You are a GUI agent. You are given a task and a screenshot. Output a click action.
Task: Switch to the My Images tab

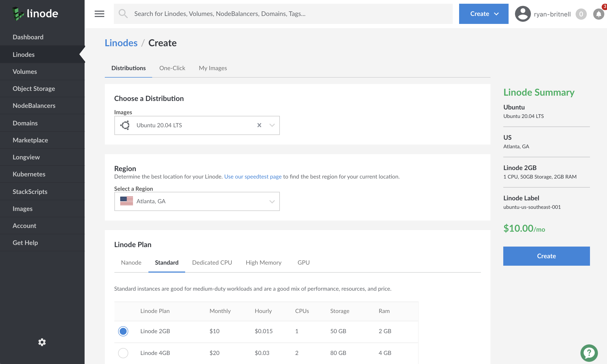click(213, 67)
